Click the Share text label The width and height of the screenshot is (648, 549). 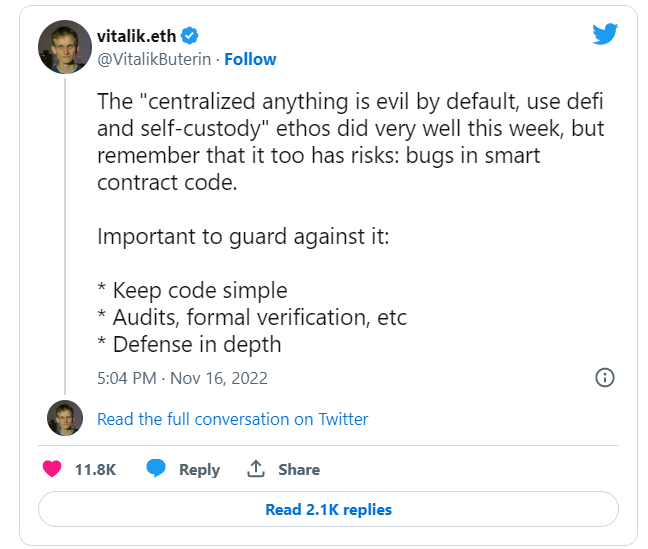click(299, 469)
